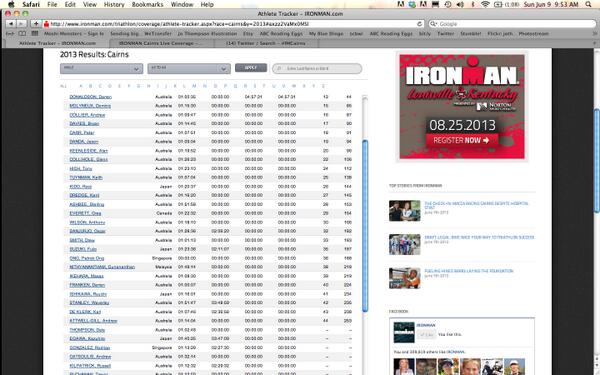Viewport: 600px width, 375px height.
Task: Open the Apple menu
Action: 11,4
